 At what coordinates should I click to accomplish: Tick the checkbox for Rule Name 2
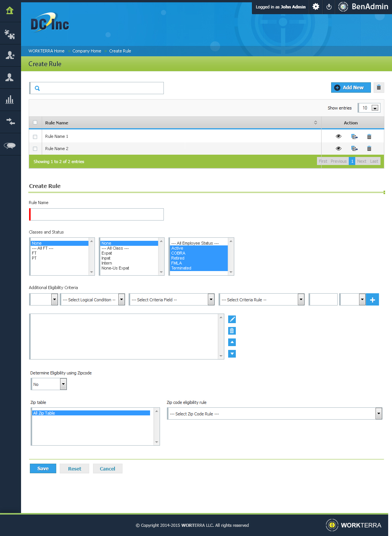(35, 149)
